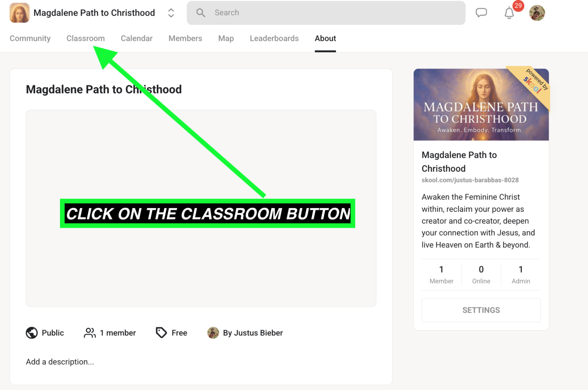
Task: Click the 1 member people icon
Action: pos(90,333)
